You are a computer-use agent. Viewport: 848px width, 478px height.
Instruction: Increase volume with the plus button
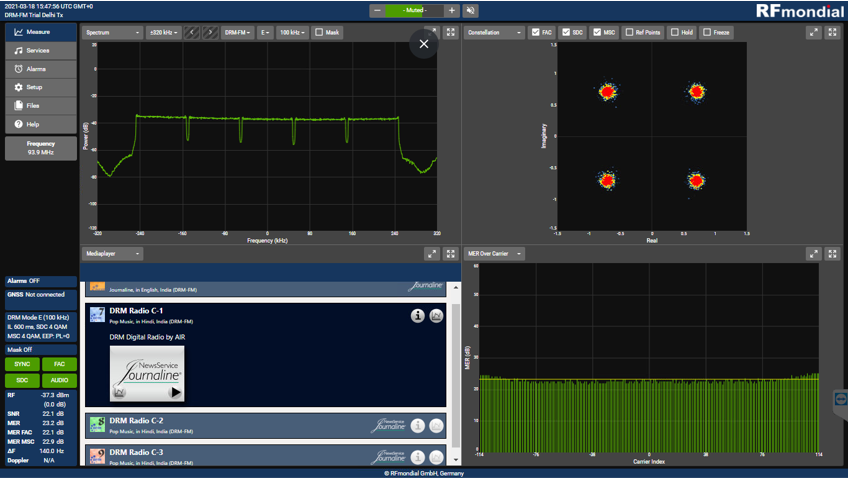[452, 11]
